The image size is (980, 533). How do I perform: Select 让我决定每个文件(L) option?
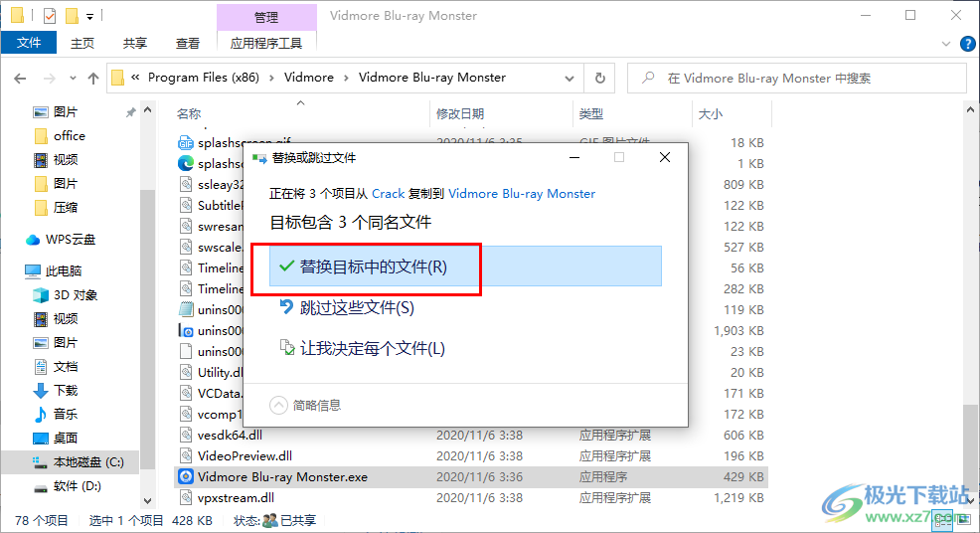coord(372,349)
